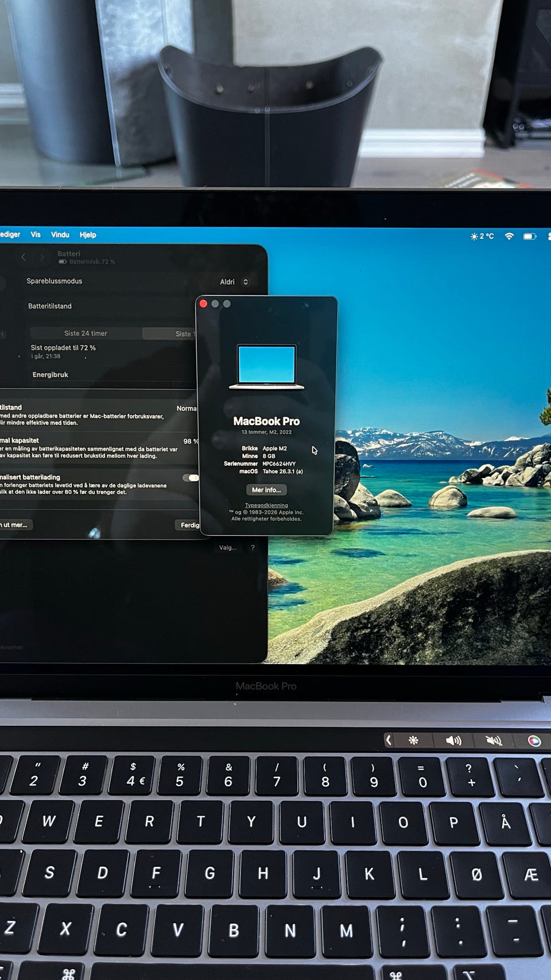The height and width of the screenshot is (980, 551).
Task: Click the zoom button of the About window
Action: pos(227,304)
